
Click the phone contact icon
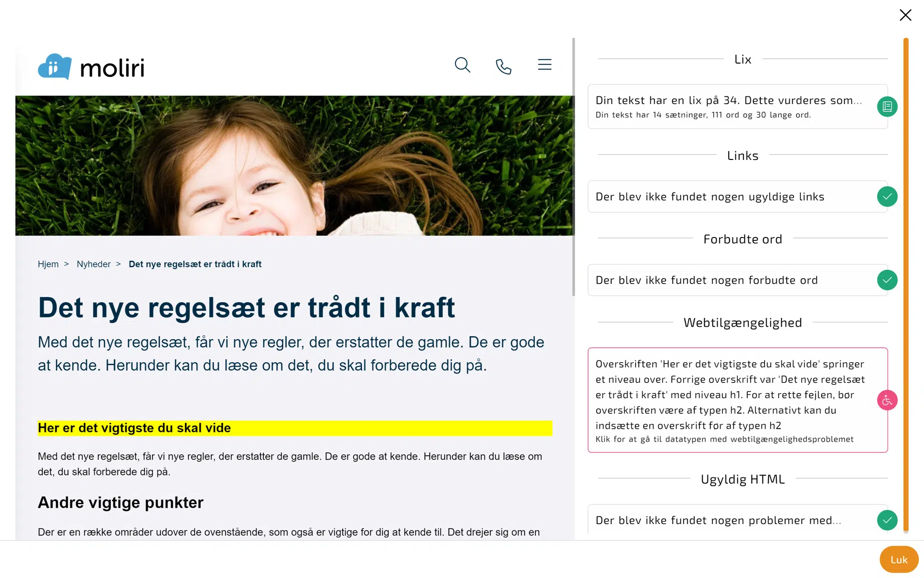503,66
